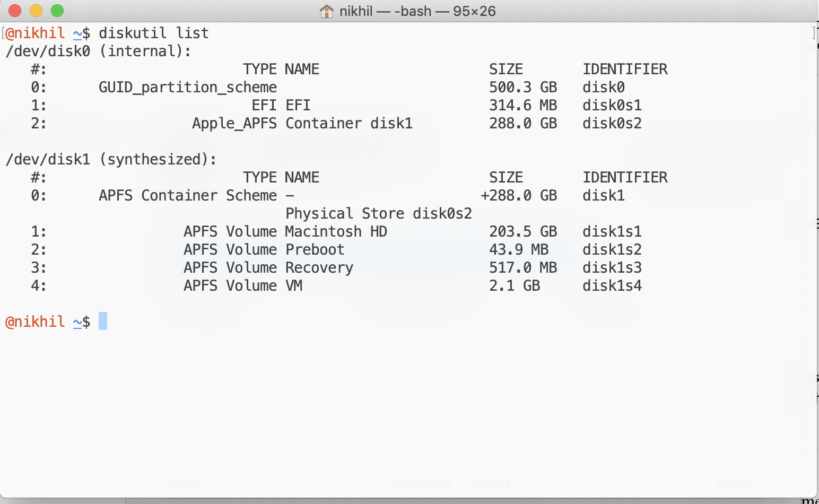Click the typed command 'diskutil list'

coord(154,33)
